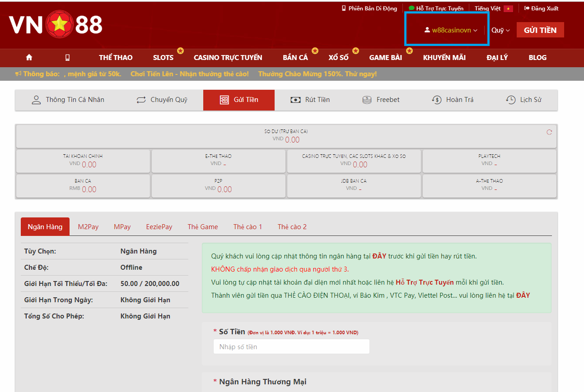Viewport: 584px width, 392px height.
Task: Open GAME BÀI menu
Action: (x=386, y=57)
